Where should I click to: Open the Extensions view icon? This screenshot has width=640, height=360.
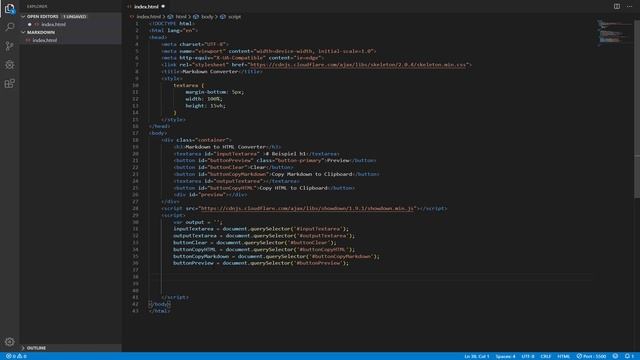(x=9, y=83)
